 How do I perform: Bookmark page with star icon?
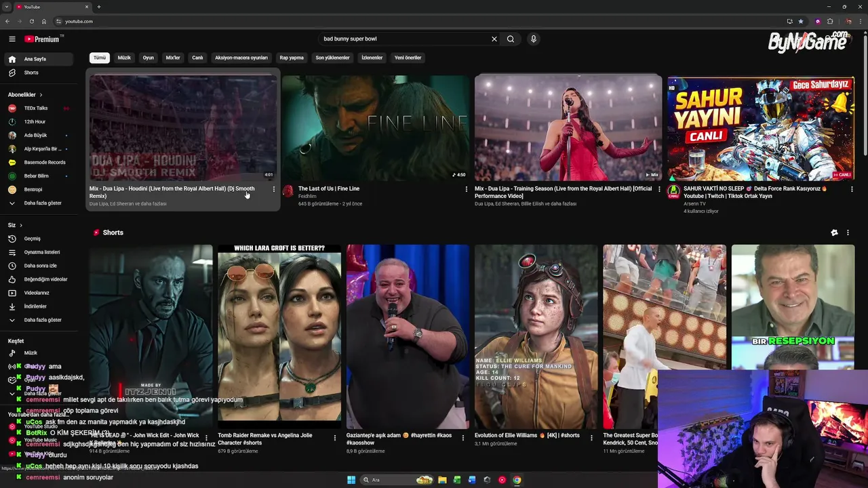point(801,21)
